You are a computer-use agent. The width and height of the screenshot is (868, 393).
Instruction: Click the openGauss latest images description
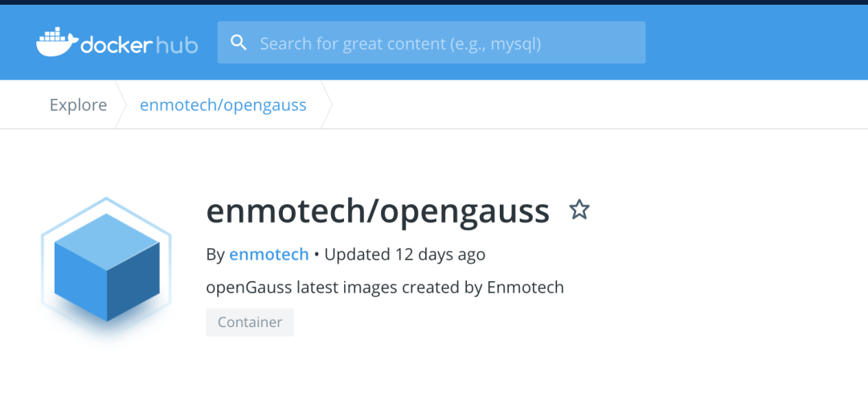coord(385,287)
